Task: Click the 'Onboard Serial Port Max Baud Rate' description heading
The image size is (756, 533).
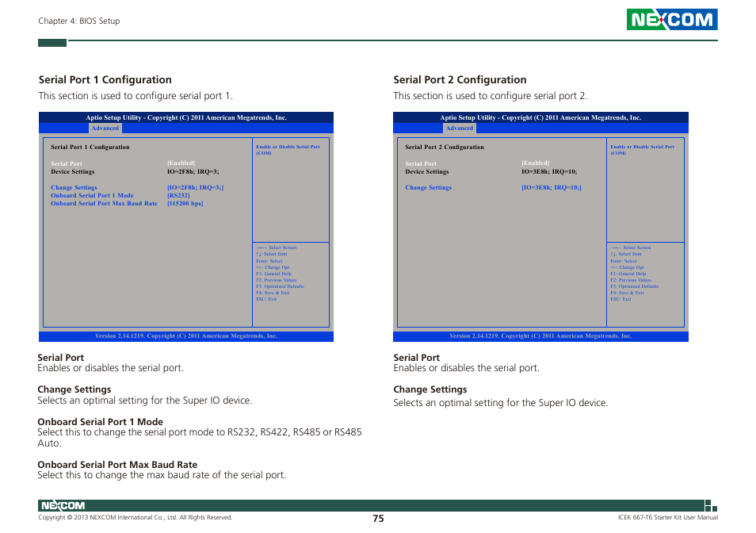Action: (117, 465)
